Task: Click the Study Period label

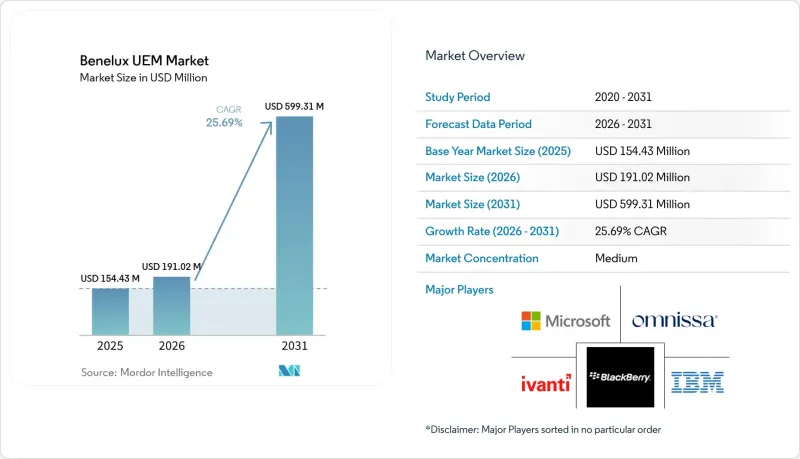Action: coord(457,97)
